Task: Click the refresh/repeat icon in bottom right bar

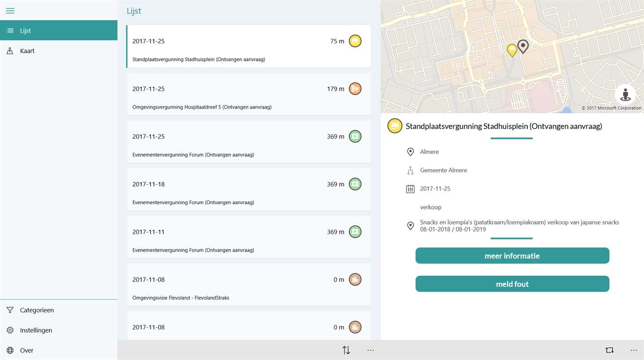Action: tap(610, 350)
